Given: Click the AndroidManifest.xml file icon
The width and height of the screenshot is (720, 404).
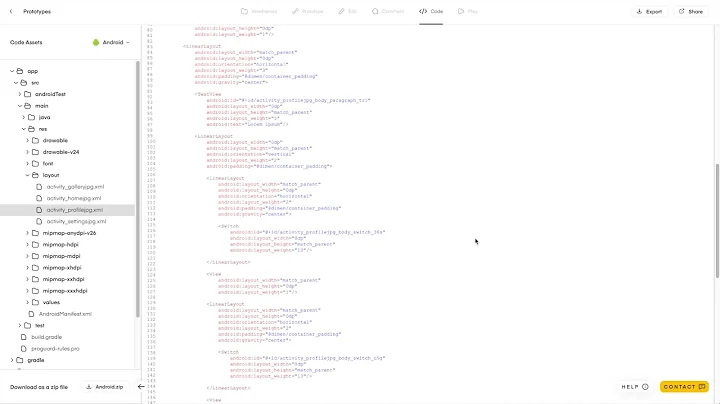Looking at the screenshot, I should click(31, 314).
